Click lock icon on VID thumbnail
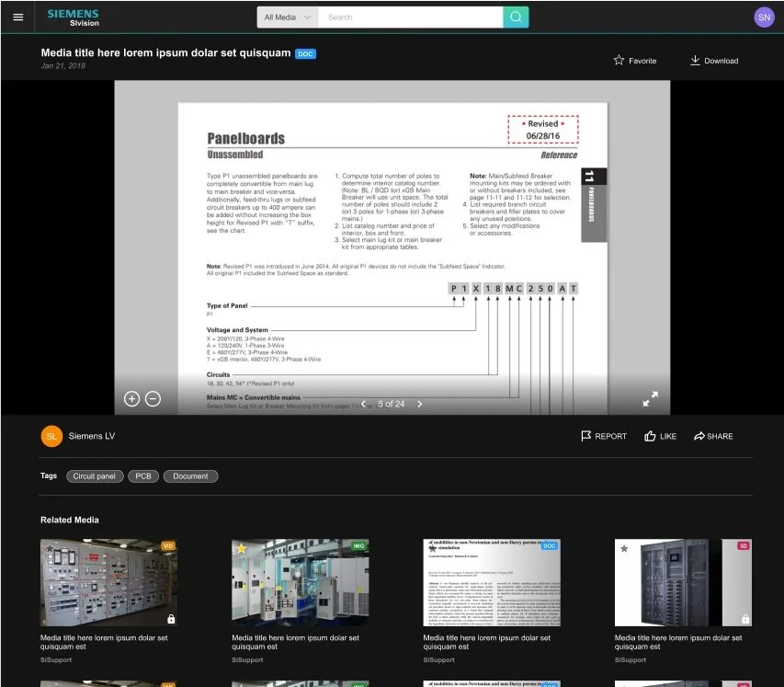784x687 pixels. (171, 619)
